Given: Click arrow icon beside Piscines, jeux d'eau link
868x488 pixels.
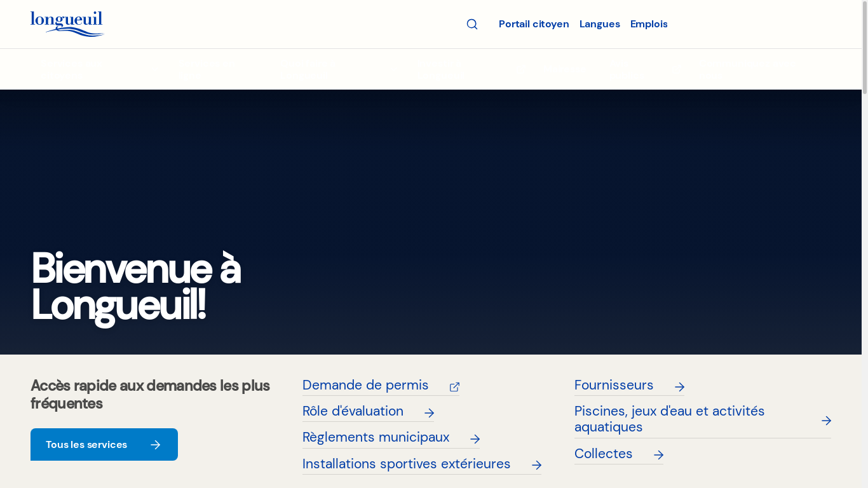Looking at the screenshot, I should click(x=826, y=421).
